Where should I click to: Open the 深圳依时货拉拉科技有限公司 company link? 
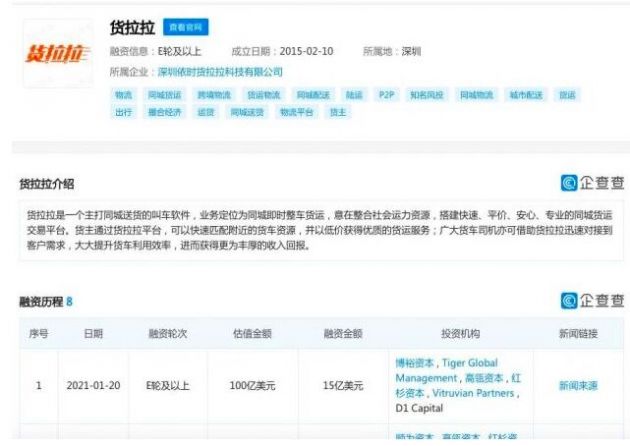click(x=220, y=72)
